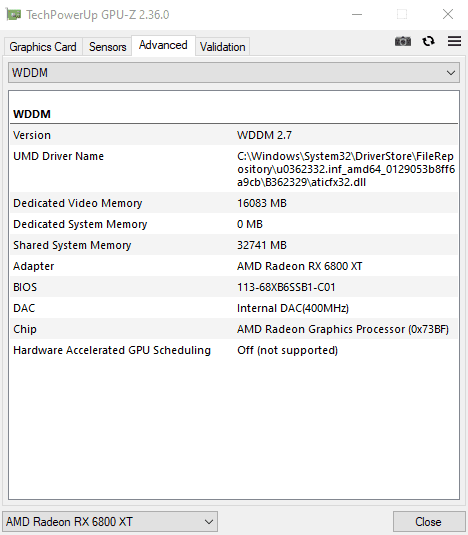The width and height of the screenshot is (468, 535).
Task: Click the Adapter value AMD Radeon RX 6800 XT
Action: coord(299,266)
